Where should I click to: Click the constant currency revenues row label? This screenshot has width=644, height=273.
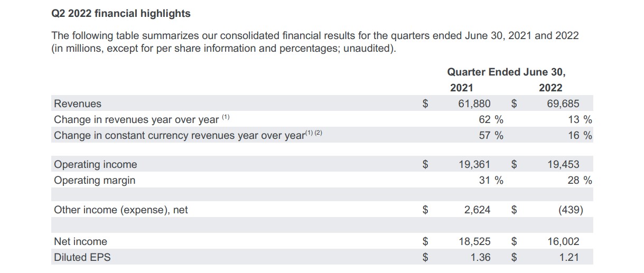(x=180, y=135)
